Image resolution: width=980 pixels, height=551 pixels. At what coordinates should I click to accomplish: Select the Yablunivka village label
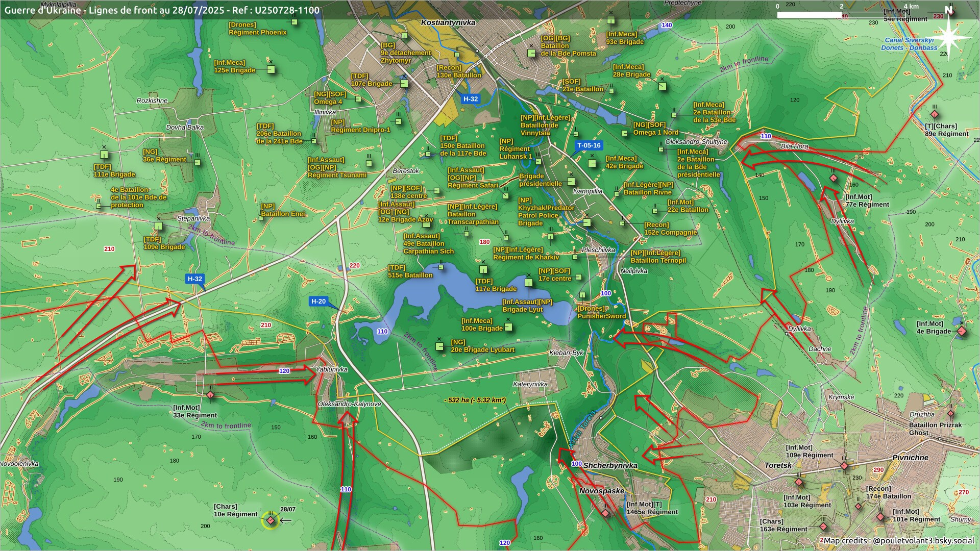[332, 369]
